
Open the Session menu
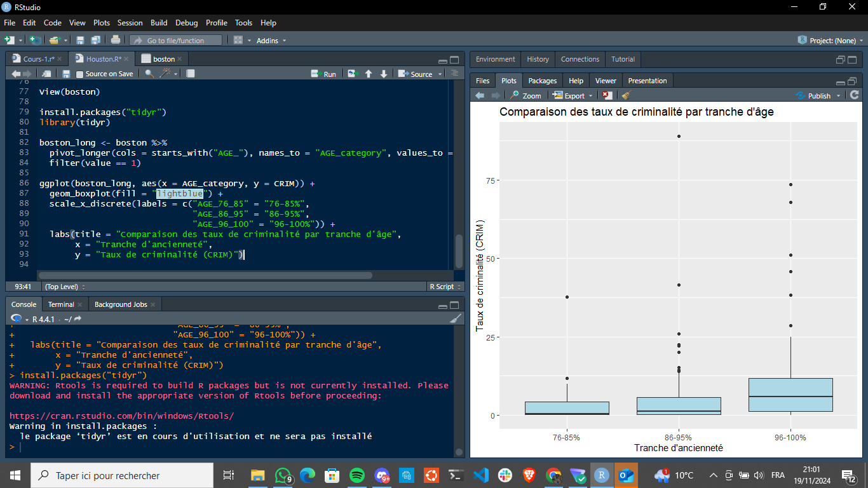130,22
